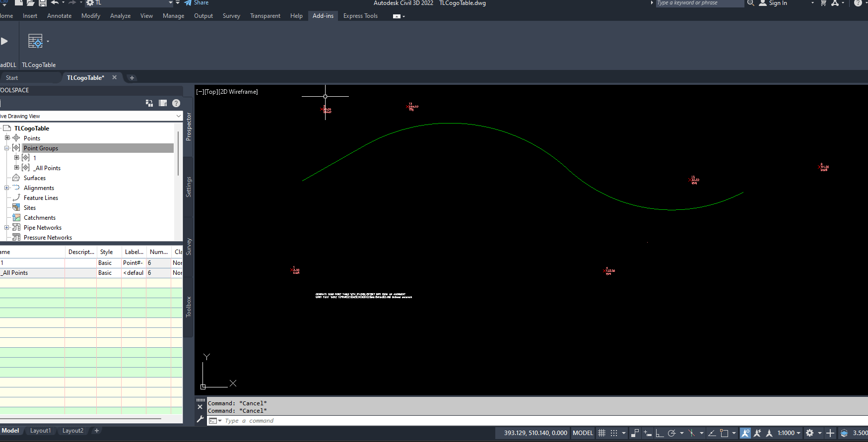
Task: Open the Toolspace Settings tab
Action: (189, 187)
